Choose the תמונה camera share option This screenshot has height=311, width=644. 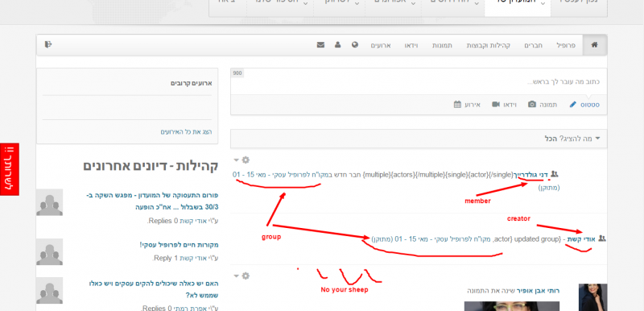pos(542,105)
